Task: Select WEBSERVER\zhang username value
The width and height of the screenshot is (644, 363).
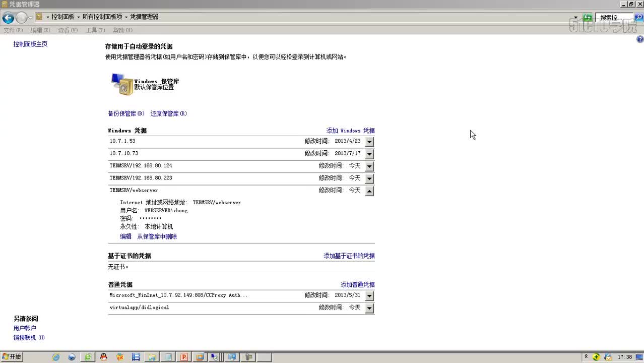Action: 166,210
